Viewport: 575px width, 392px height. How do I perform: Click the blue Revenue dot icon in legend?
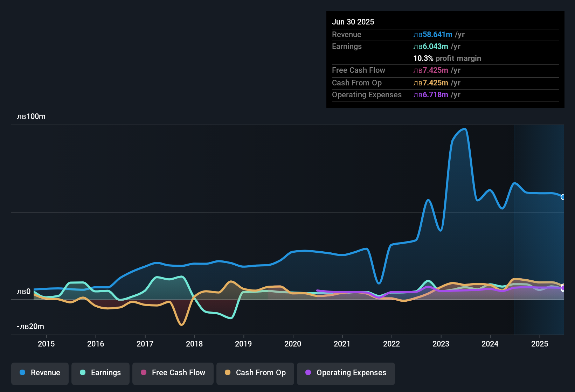[x=22, y=373]
